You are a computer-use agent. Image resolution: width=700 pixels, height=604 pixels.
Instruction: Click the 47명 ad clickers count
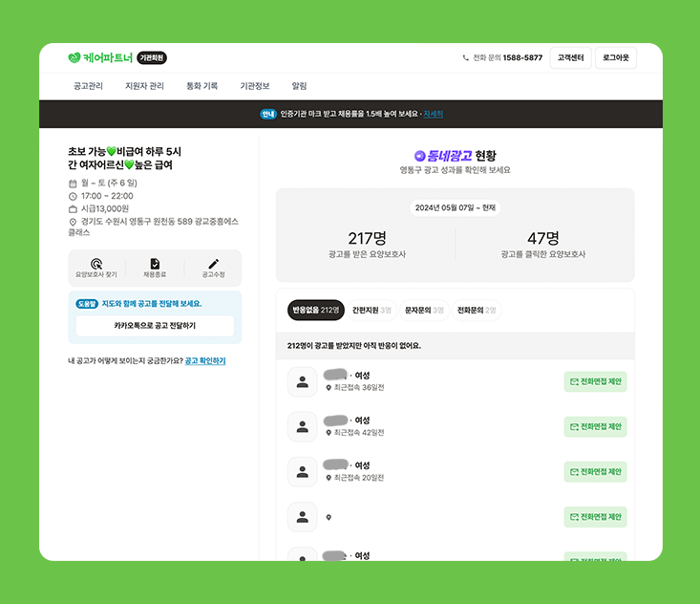(542, 238)
